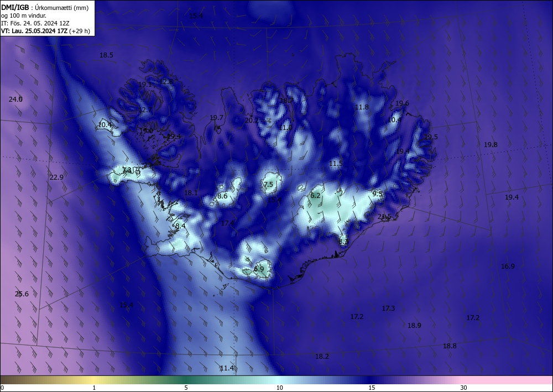Image resolution: width=553 pixels, height=392 pixels.
Task: Click the map value 17.3
Action: [x=388, y=309]
